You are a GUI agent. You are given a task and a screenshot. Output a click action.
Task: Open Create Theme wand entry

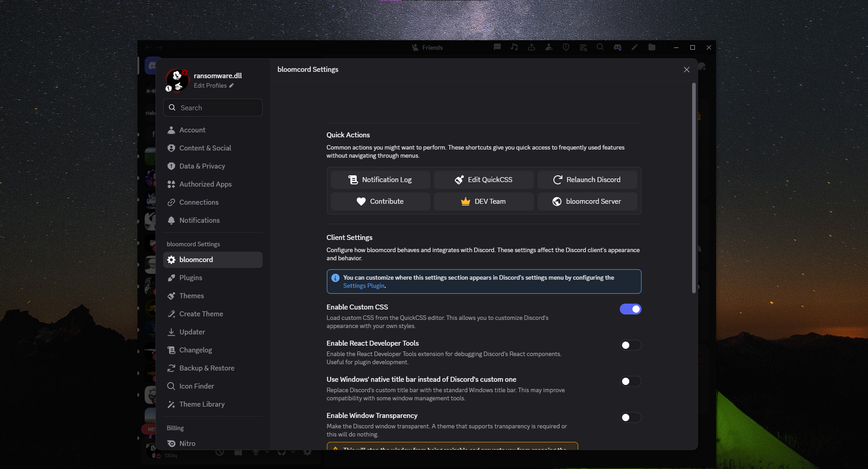point(212,314)
